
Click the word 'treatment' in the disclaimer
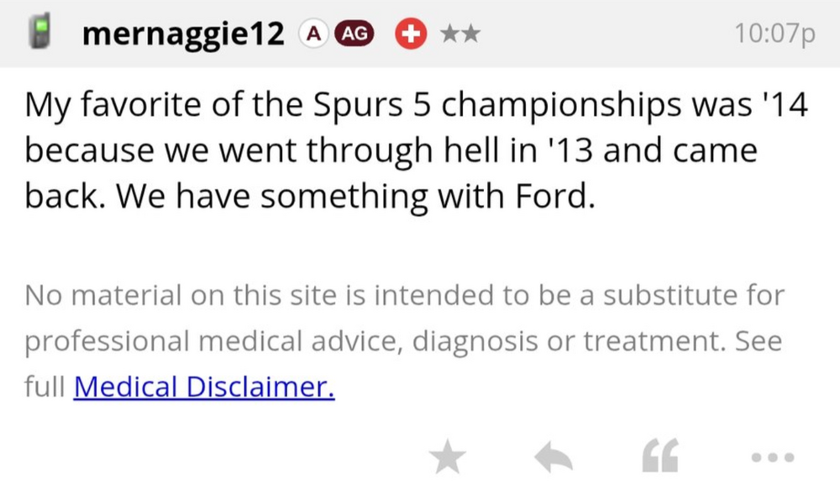click(x=654, y=341)
